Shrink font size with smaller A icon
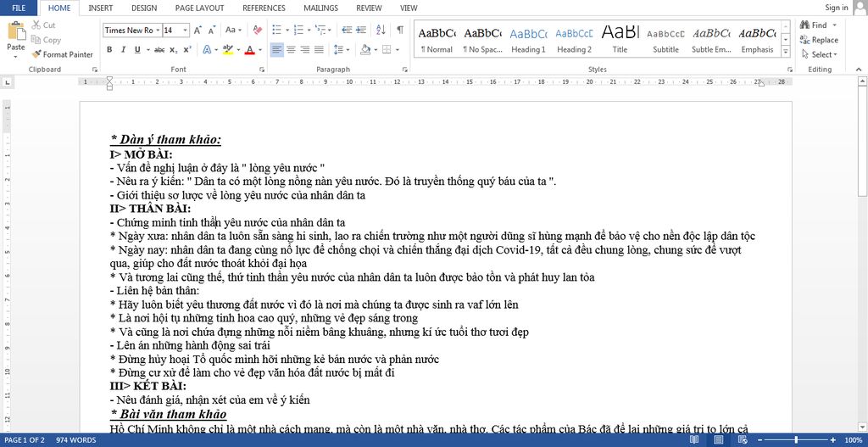 (212, 30)
